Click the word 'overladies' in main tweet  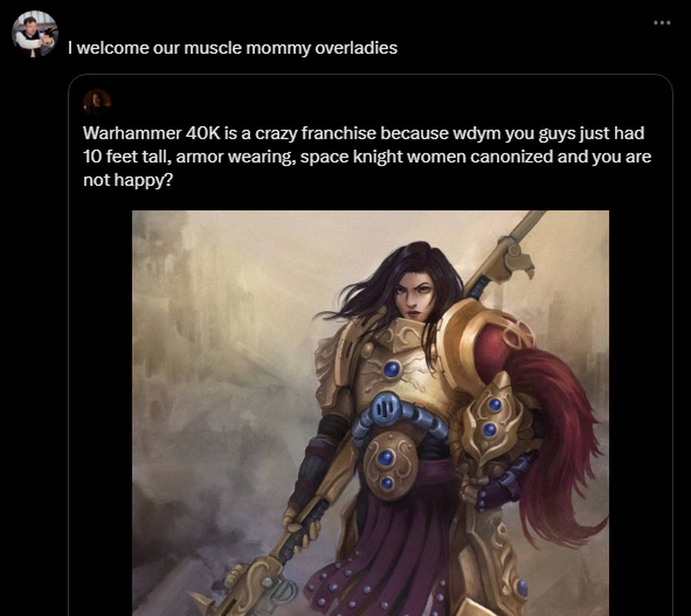click(356, 48)
